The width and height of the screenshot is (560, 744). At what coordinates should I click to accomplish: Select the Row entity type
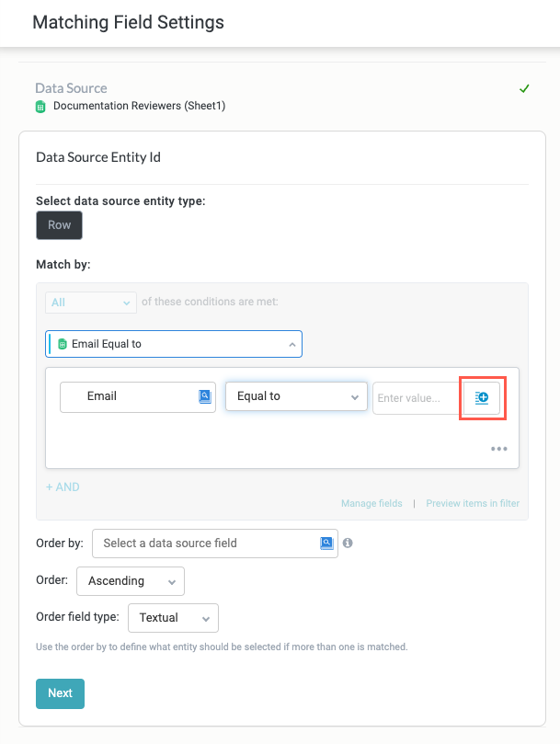coord(59,225)
